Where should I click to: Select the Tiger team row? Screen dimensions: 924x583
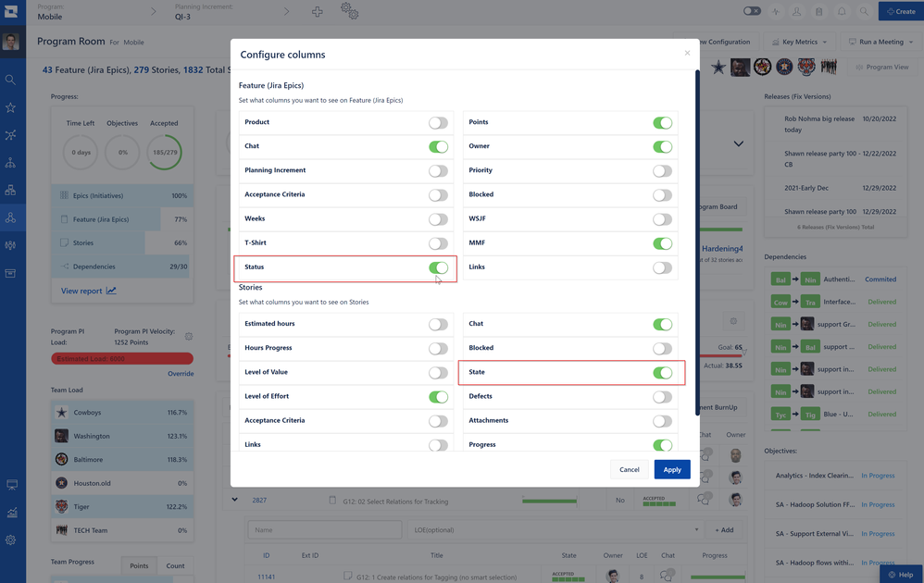click(122, 506)
